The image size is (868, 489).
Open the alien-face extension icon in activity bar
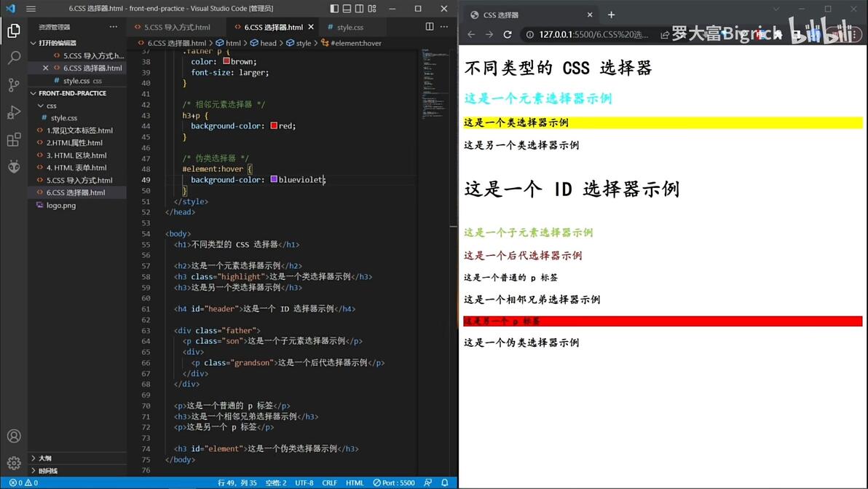click(14, 166)
